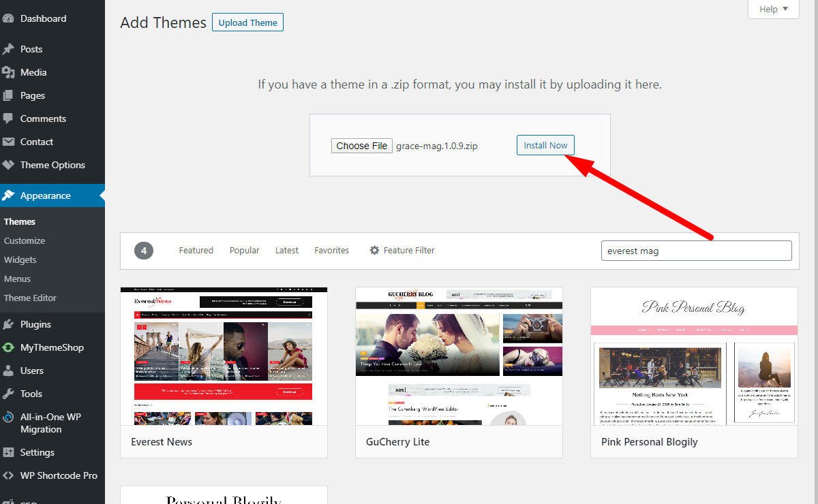Click the GuCherry Lite theme screenshot
Viewport: 818px width, 504px height.
click(459, 356)
